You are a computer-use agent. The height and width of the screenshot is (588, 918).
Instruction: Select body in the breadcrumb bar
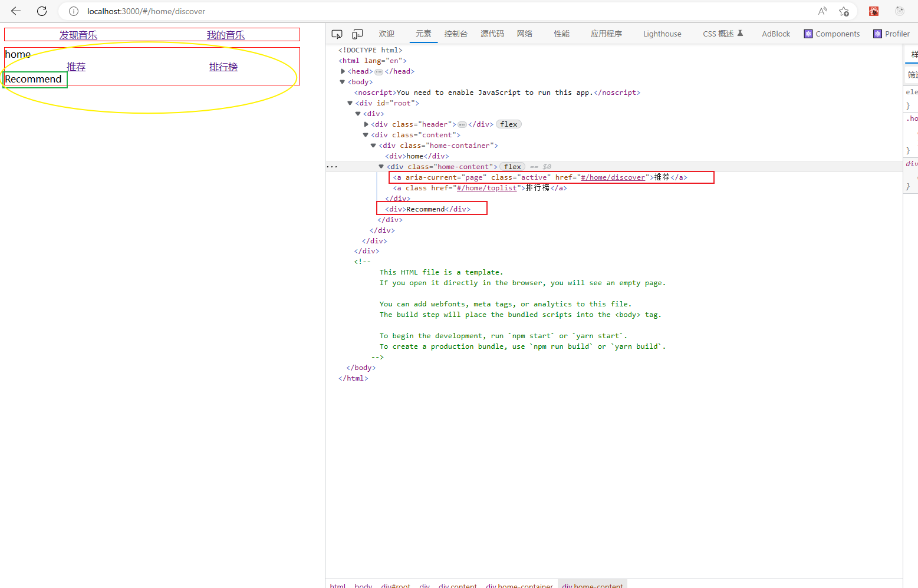pyautogui.click(x=363, y=585)
